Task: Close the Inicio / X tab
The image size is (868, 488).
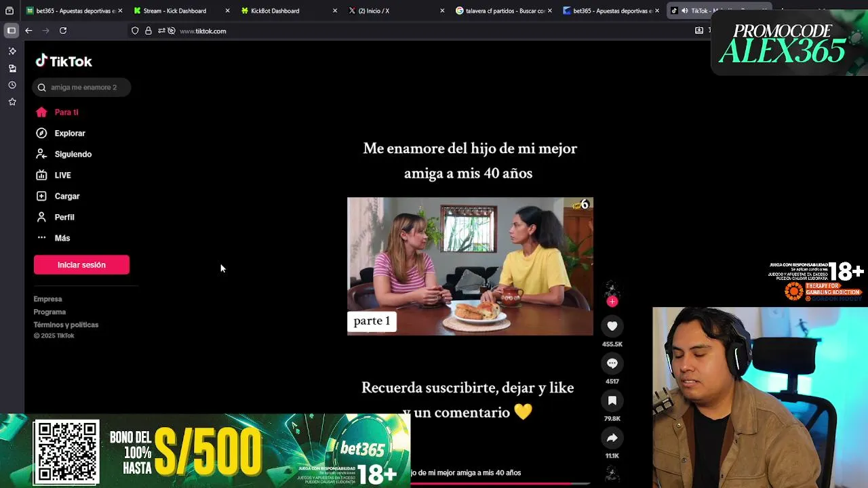Action: pyautogui.click(x=442, y=11)
